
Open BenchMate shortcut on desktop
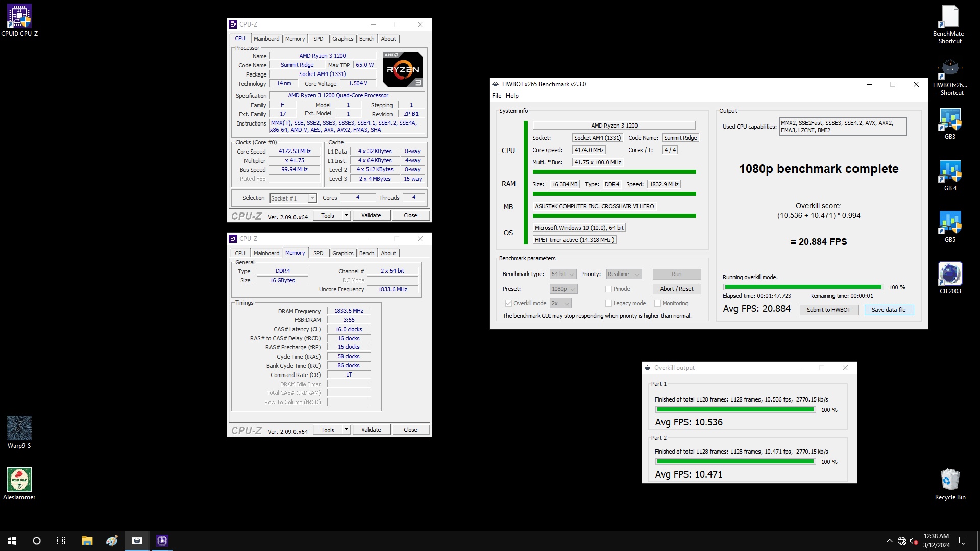(x=950, y=24)
